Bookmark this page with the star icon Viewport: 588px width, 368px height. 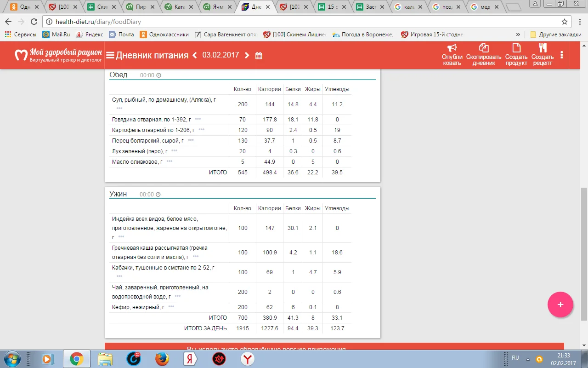point(565,22)
